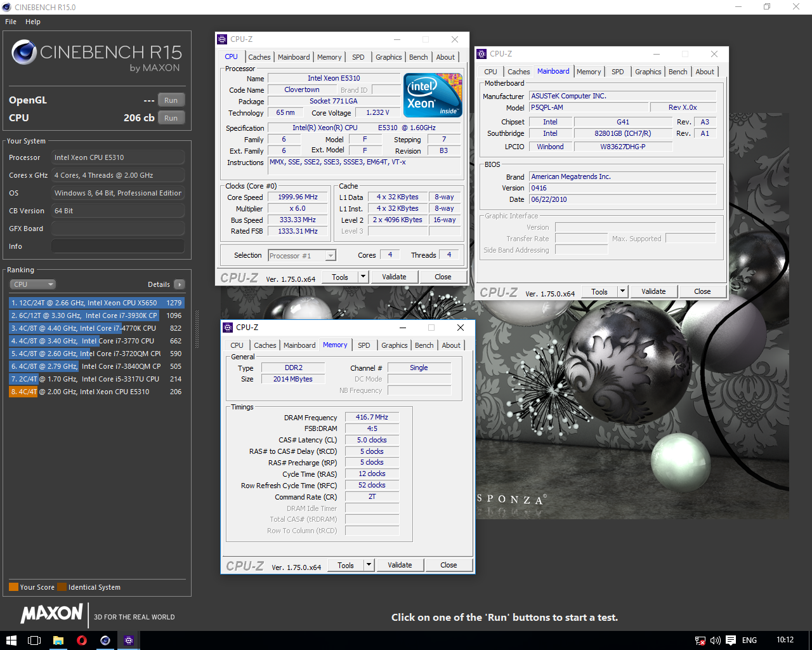Click the panel splitter handle beside Ranking
This screenshot has height=650, width=812.
click(x=197, y=329)
